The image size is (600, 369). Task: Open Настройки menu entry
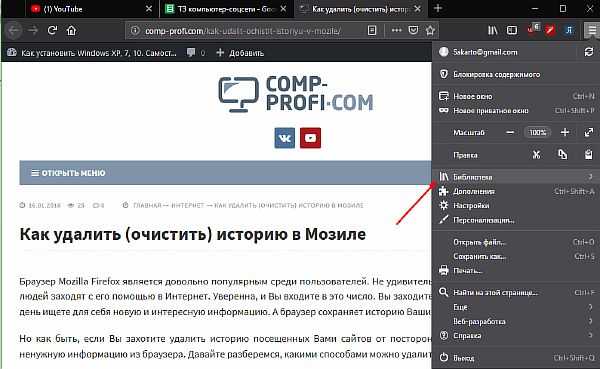coord(515,206)
